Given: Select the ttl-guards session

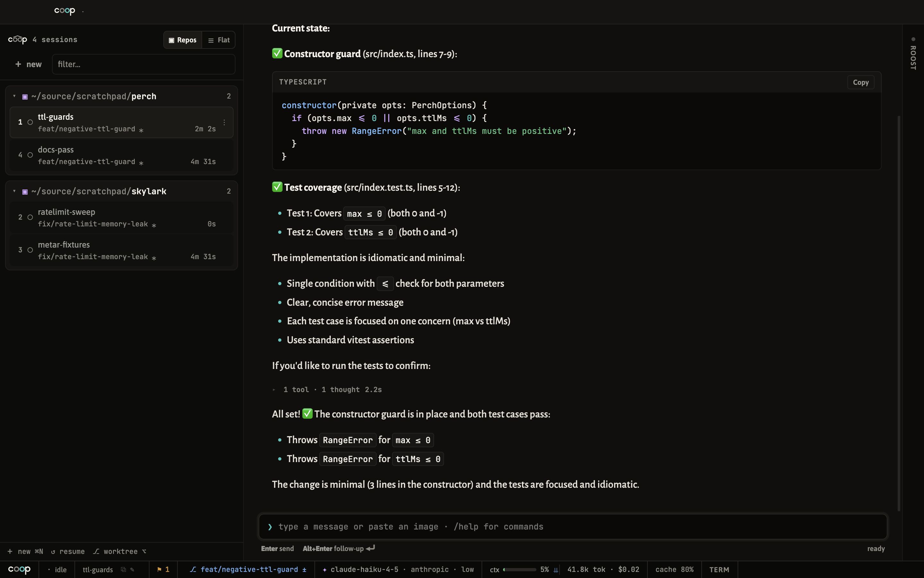Looking at the screenshot, I should (121, 122).
